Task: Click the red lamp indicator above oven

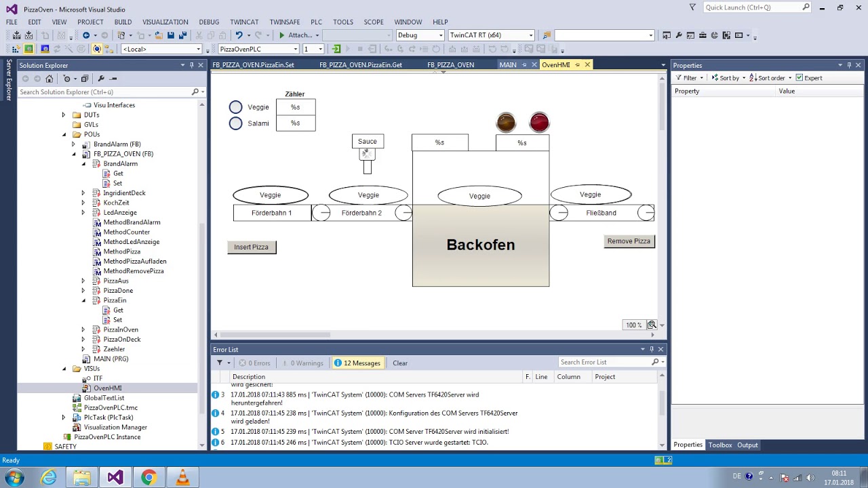Action: click(x=539, y=123)
